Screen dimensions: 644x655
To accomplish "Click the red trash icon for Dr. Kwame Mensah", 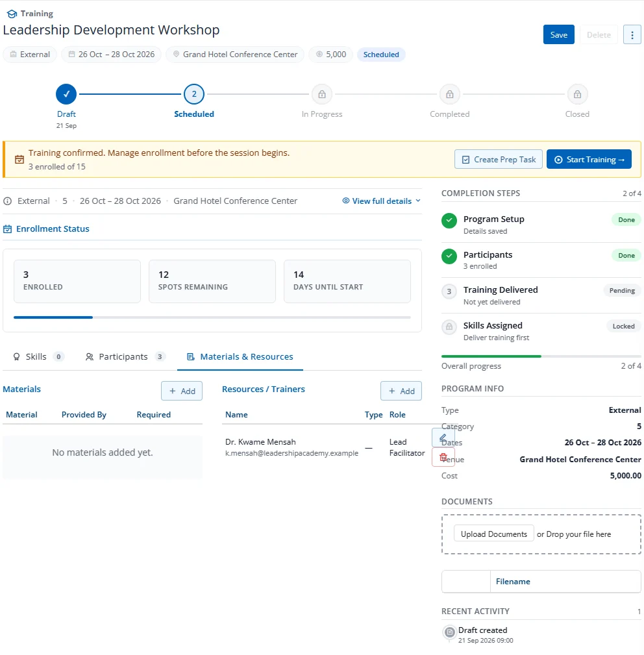I will point(443,457).
